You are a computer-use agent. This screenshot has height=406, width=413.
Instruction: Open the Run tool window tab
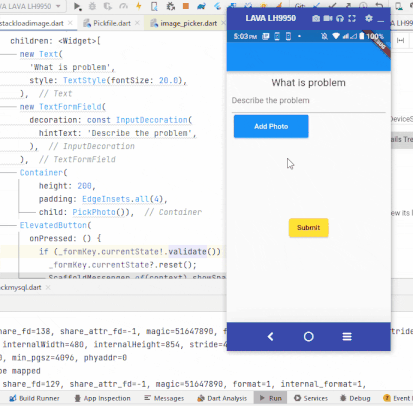pyautogui.click(x=271, y=398)
